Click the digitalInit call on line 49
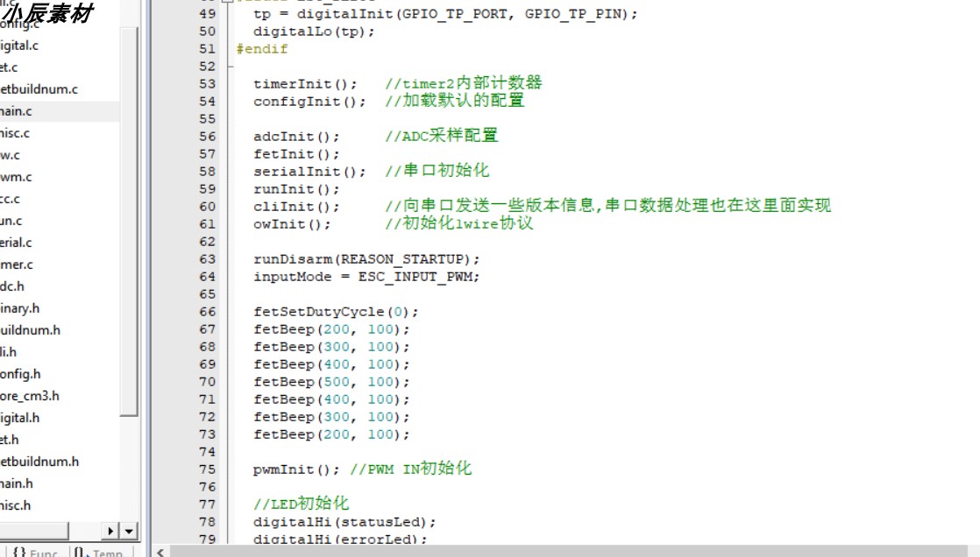This screenshot has height=557, width=980. pos(345,14)
